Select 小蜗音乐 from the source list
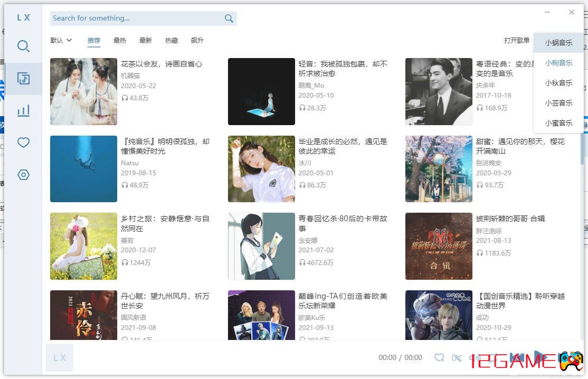This screenshot has width=588, height=379. pos(558,43)
